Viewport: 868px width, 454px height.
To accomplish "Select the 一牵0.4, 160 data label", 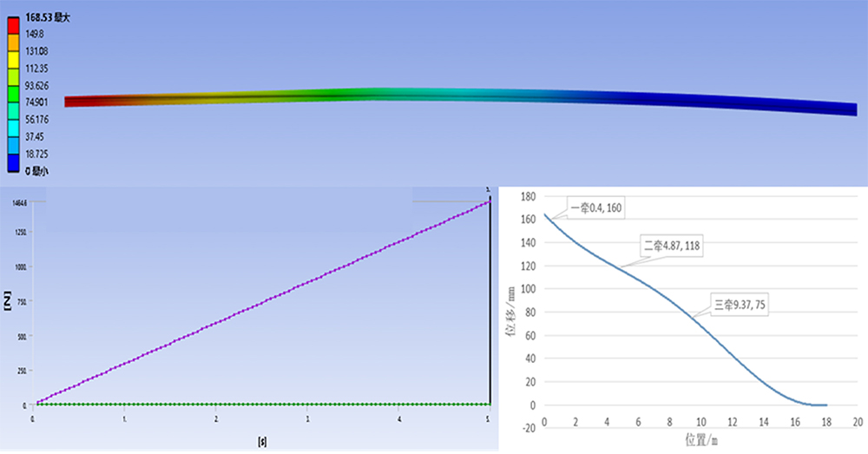I will (596, 208).
